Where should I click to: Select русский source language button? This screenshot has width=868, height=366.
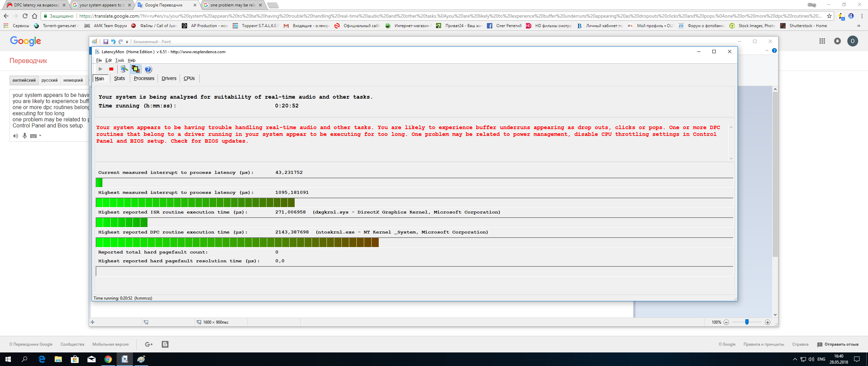coord(50,80)
